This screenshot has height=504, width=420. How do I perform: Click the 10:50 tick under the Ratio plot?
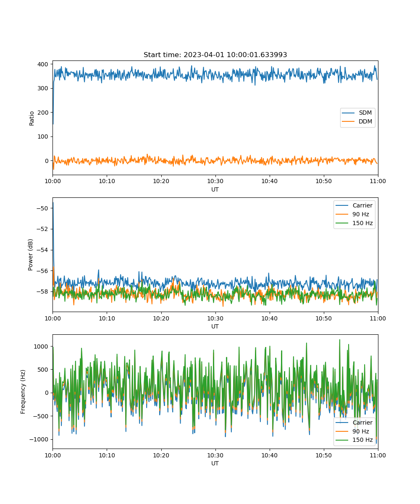pyautogui.click(x=324, y=181)
